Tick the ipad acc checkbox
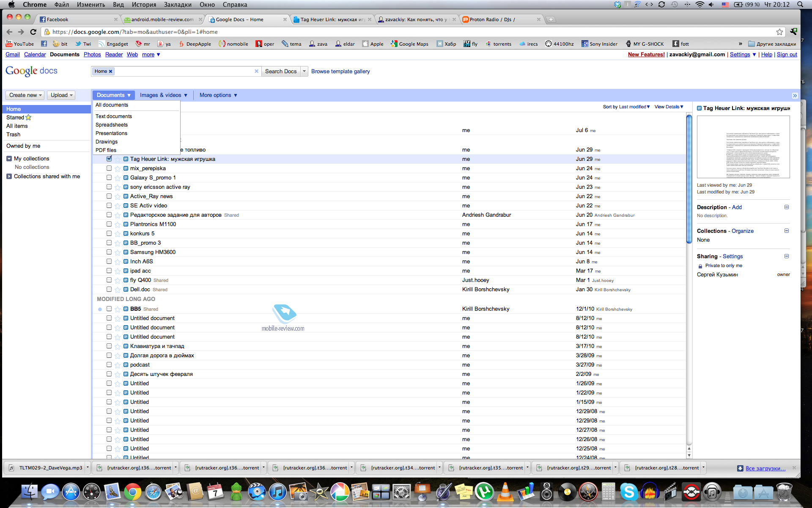Image resolution: width=812 pixels, height=508 pixels. tap(109, 271)
